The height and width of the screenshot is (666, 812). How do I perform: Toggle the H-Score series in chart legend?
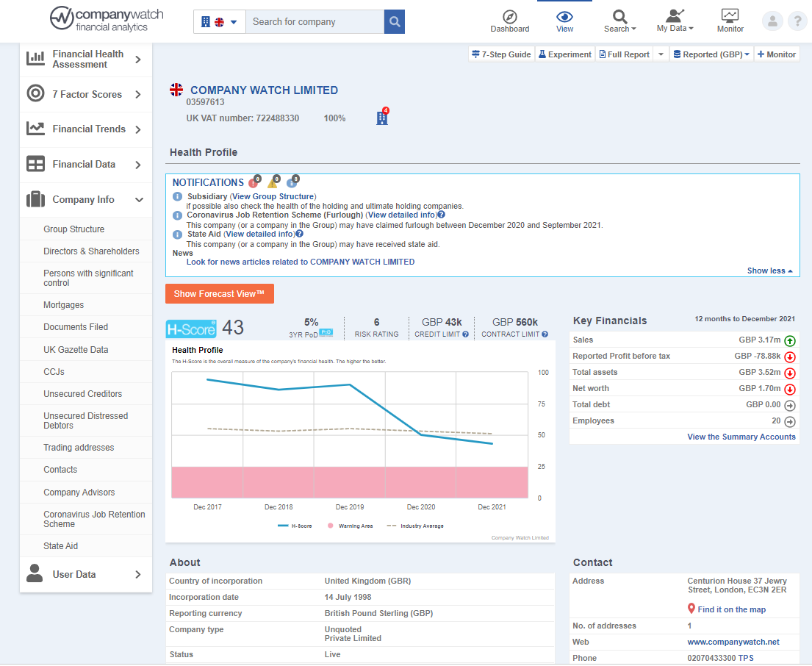pyautogui.click(x=295, y=526)
